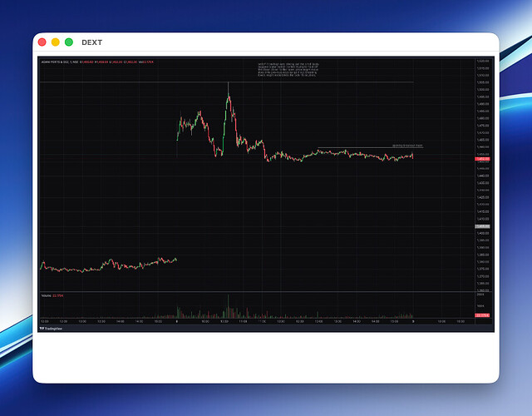Click the first time label on time axis
Viewport: 532px width, 416px height.
tap(44, 321)
